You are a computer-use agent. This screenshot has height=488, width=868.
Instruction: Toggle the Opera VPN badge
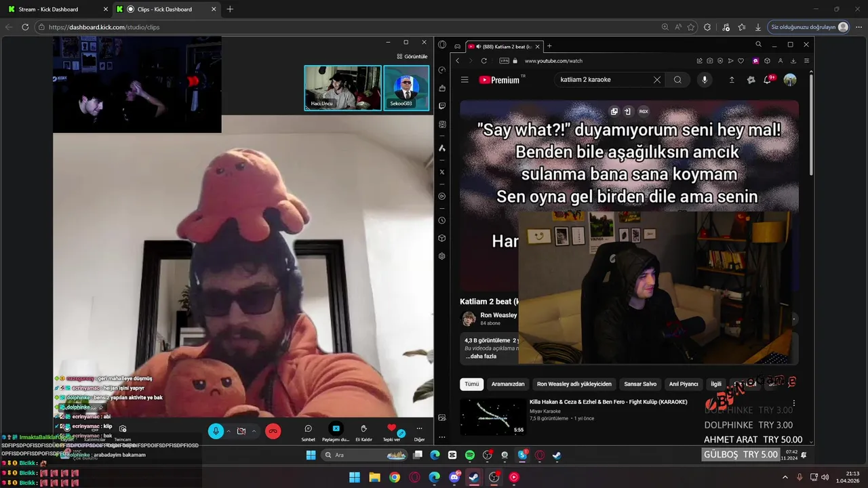click(x=504, y=60)
